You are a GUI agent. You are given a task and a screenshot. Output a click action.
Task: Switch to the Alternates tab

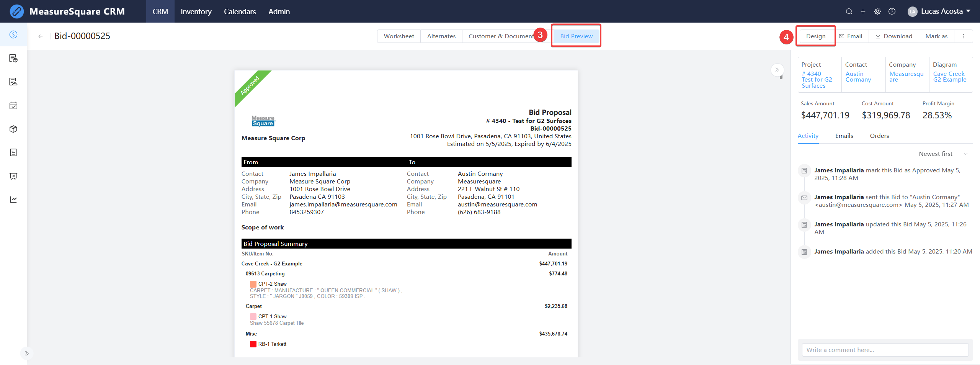441,36
